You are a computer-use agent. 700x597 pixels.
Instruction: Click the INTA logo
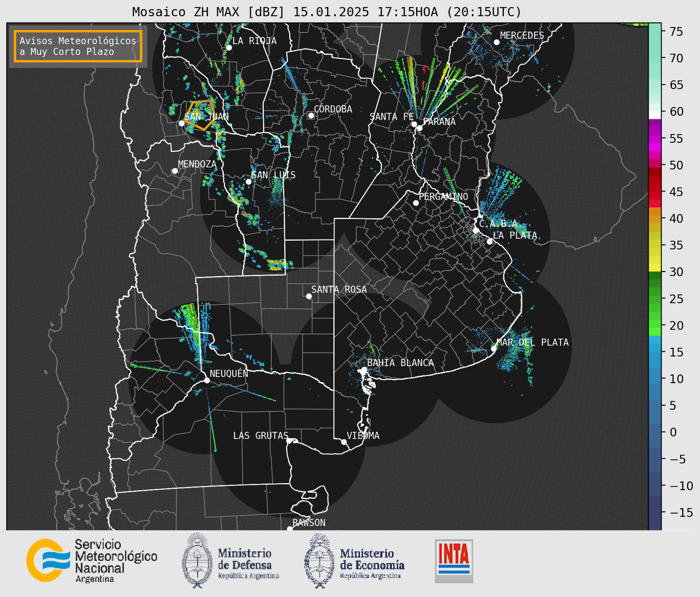(x=454, y=561)
